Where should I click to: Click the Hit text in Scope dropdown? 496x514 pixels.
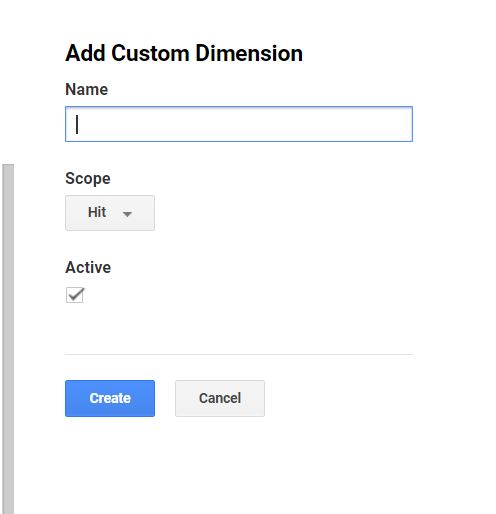(x=97, y=212)
